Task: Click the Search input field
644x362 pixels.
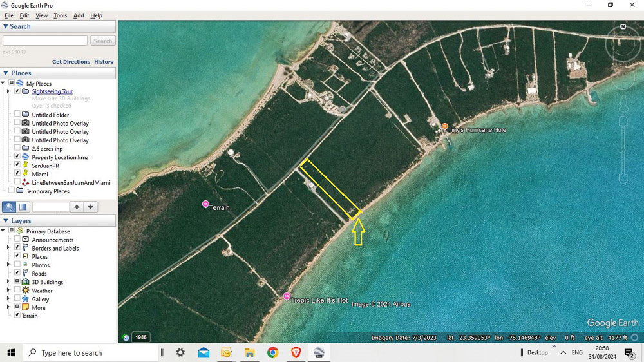Action: click(45, 41)
